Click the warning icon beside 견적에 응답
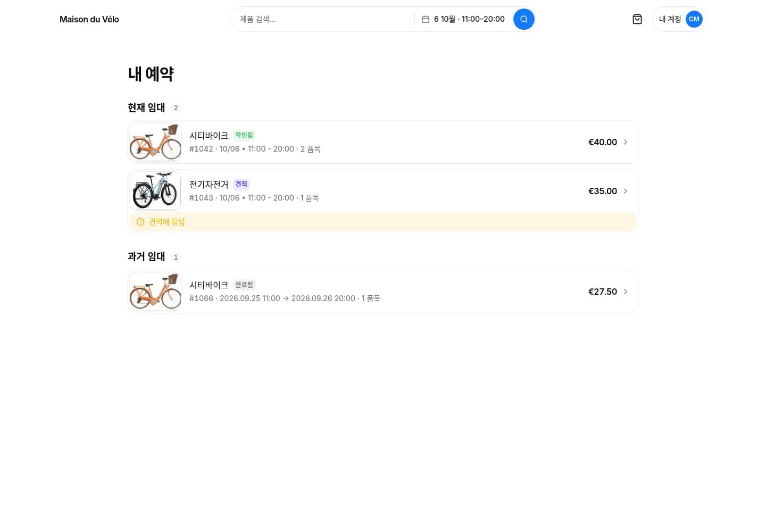Screen dimensions: 766x532 coord(140,222)
